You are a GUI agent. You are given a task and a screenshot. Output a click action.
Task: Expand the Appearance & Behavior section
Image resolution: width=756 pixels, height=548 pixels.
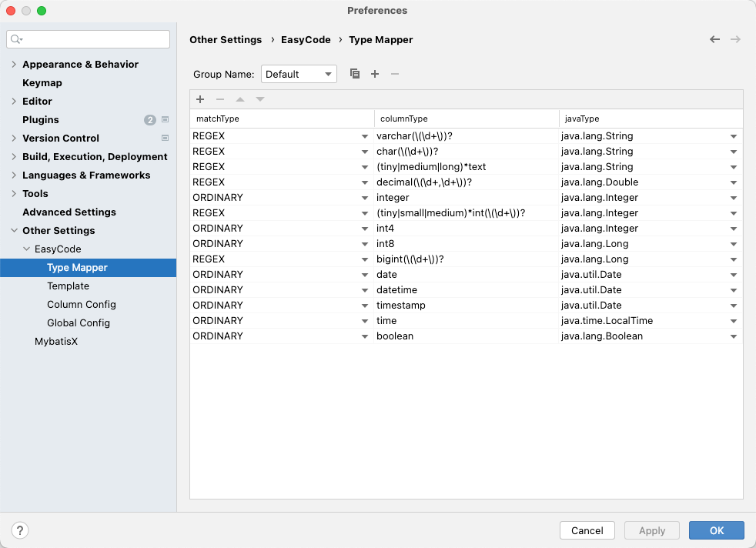(14, 65)
